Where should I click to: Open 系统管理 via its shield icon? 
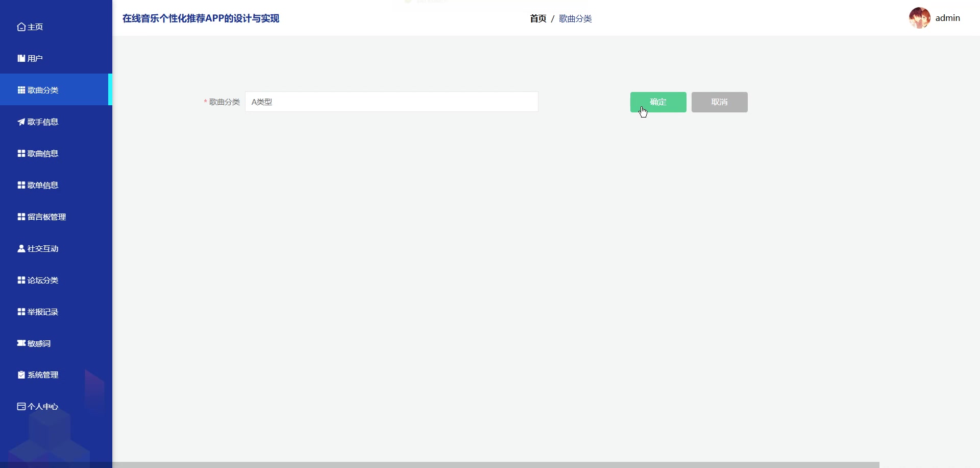click(21, 375)
